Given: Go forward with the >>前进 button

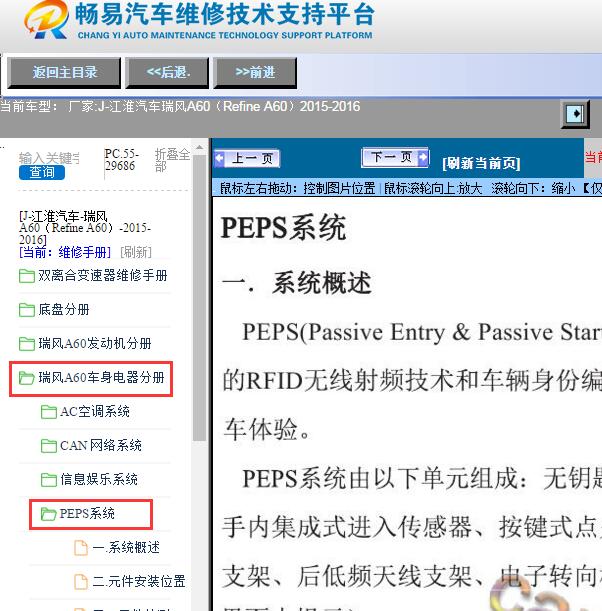Looking at the screenshot, I should (x=255, y=72).
